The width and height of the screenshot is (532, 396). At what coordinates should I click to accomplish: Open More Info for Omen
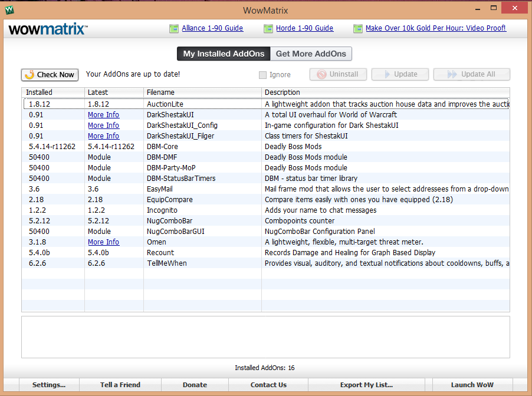tap(103, 242)
